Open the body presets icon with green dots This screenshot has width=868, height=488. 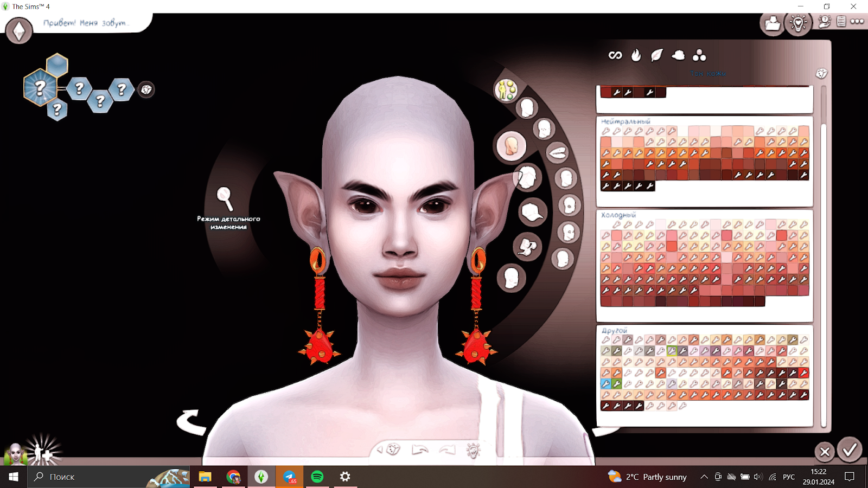pos(506,90)
